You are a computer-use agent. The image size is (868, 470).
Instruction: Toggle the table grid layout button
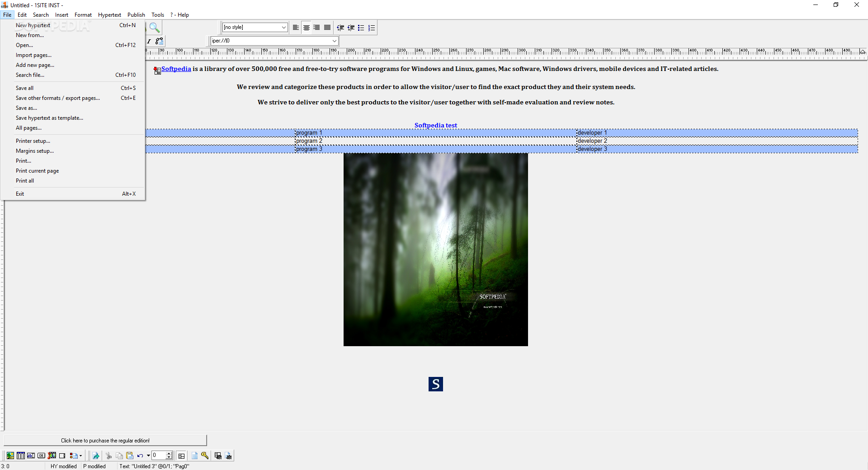(181, 456)
